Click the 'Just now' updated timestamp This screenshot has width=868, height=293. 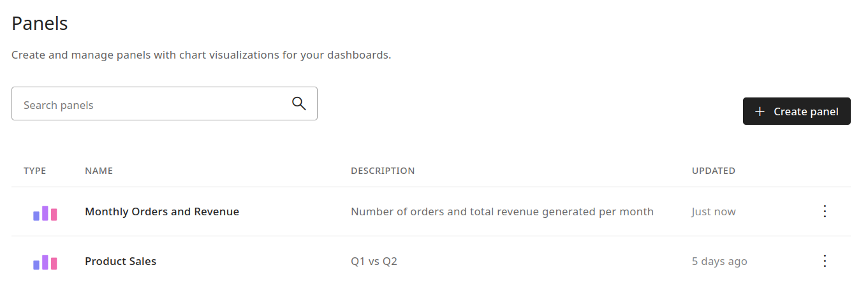[714, 211]
